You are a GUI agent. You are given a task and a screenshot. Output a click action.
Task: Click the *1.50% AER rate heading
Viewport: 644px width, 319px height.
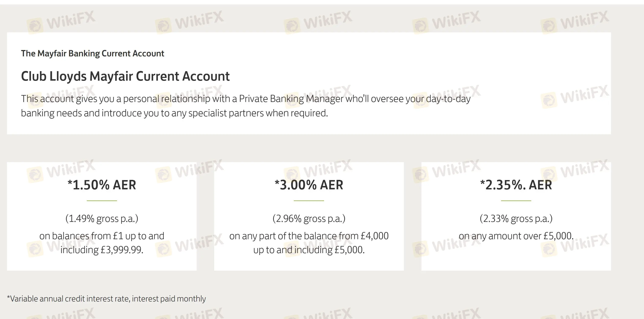pos(102,185)
